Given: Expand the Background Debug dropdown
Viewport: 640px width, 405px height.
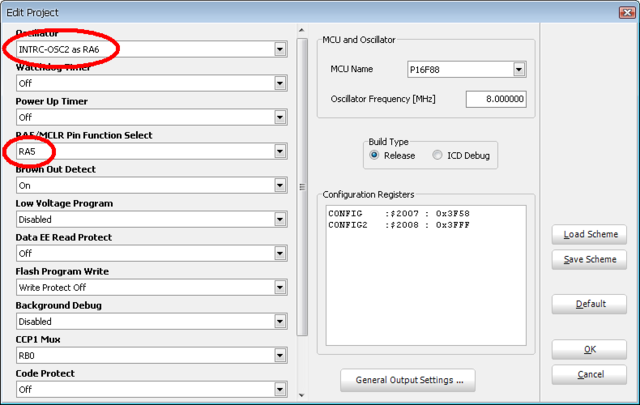Looking at the screenshot, I should click(151, 321).
